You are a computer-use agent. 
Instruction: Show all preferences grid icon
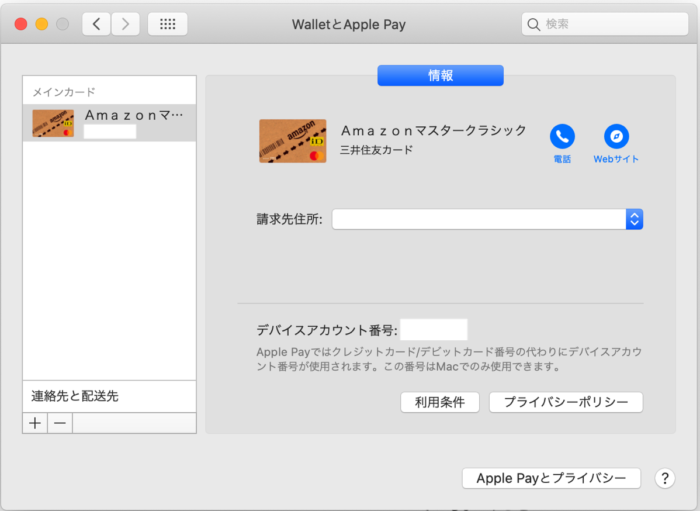pos(167,24)
